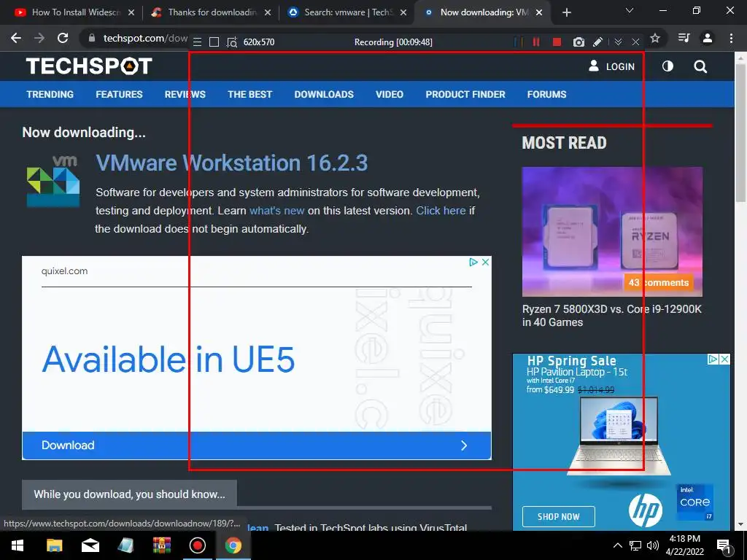This screenshot has height=560, width=747.
Task: Collapse the recorder bar with the double chevron
Action: coord(618,42)
